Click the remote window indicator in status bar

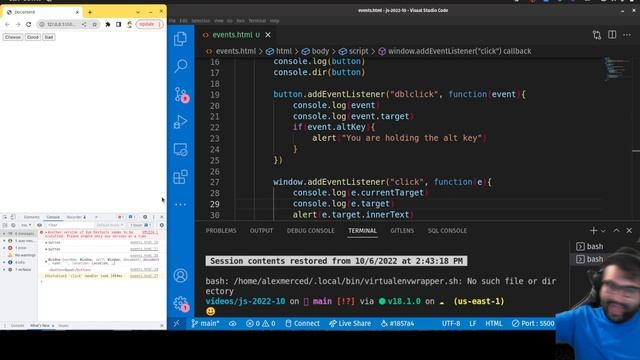[x=176, y=323]
